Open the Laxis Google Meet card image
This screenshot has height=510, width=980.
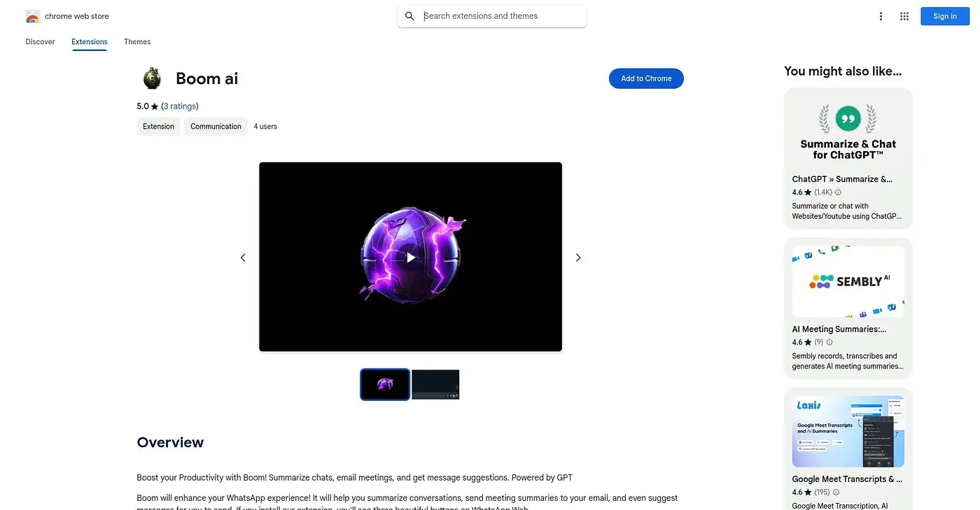point(848,432)
